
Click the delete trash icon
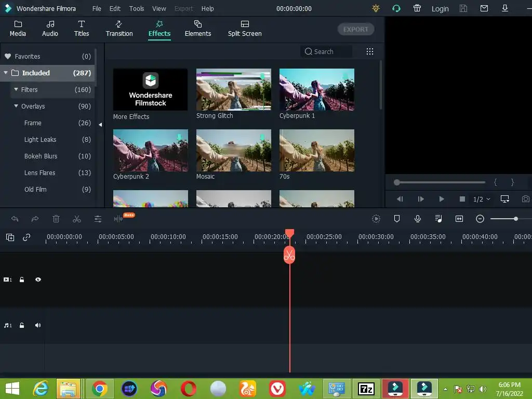(56, 219)
